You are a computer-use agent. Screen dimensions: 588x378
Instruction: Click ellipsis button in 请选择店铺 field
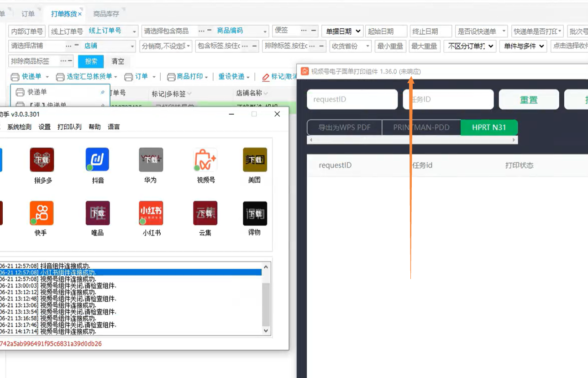coord(68,46)
